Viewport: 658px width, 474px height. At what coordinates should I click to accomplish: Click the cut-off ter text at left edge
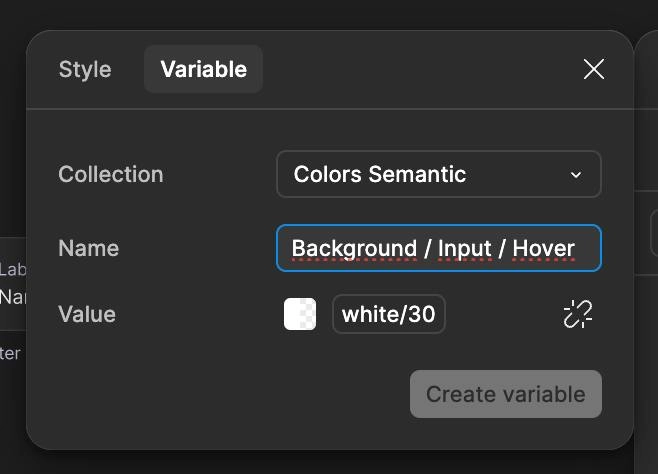coord(10,354)
